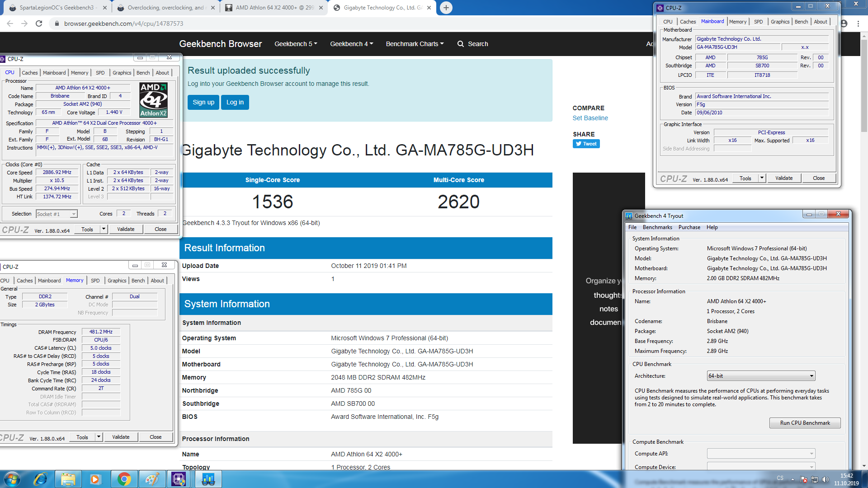Close the SpartaLegionOC's Geekbench3 browser tab
The width and height of the screenshot is (868, 488).
pos(105,8)
